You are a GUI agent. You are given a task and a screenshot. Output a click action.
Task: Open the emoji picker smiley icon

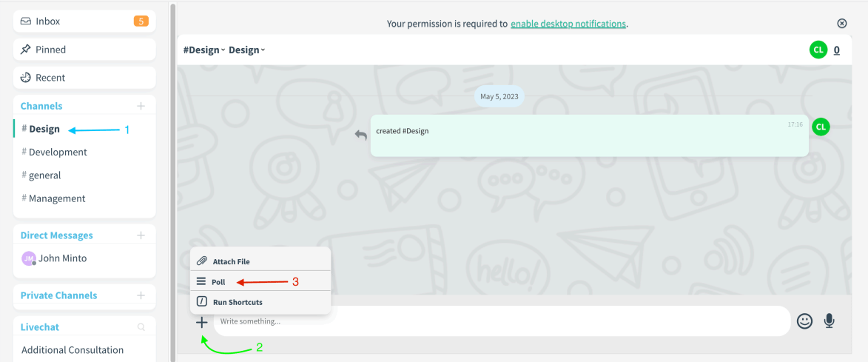click(x=804, y=321)
